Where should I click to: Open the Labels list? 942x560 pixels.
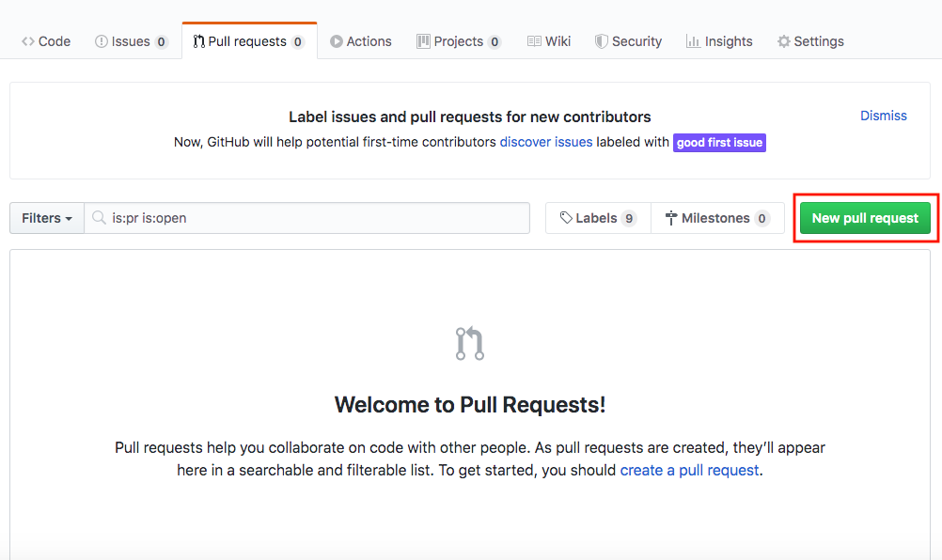coord(598,218)
